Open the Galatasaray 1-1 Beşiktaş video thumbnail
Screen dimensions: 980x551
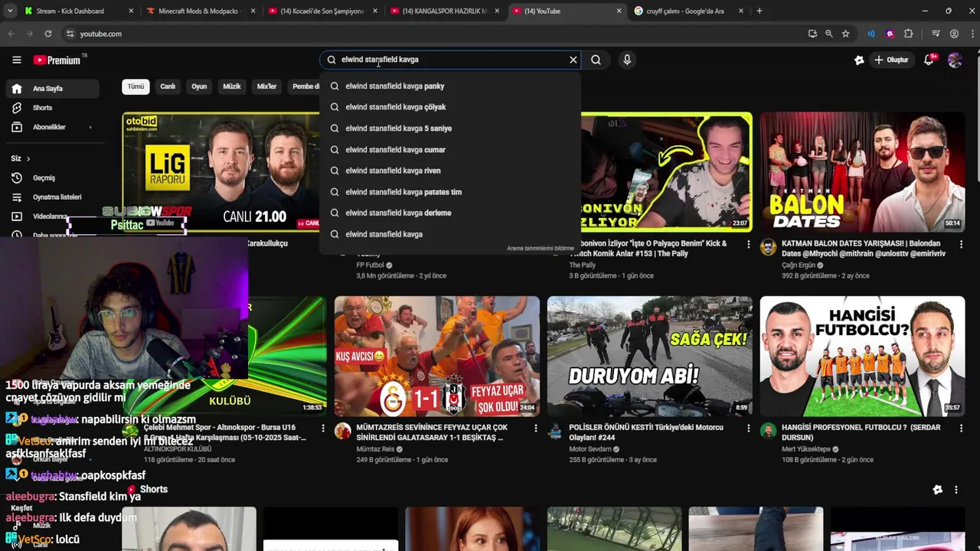(436, 356)
